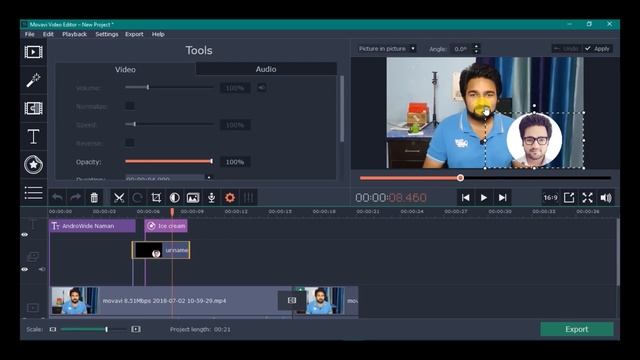
Task: Click the Opacity 100% value field
Action: point(235,162)
